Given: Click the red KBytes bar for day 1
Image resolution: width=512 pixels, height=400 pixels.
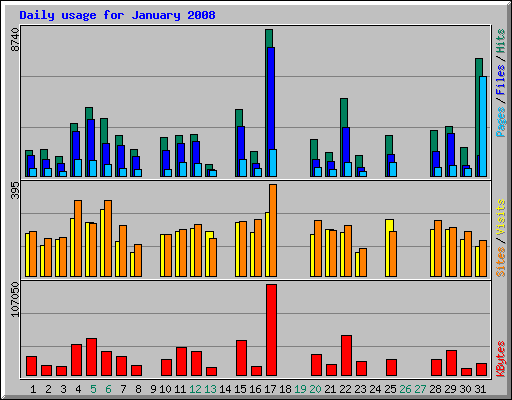Looking at the screenshot, I should pyautogui.click(x=31, y=366).
